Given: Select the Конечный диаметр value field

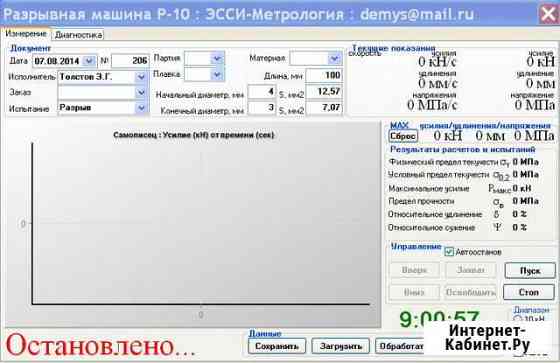Looking at the screenshot, I should pyautogui.click(x=262, y=108).
